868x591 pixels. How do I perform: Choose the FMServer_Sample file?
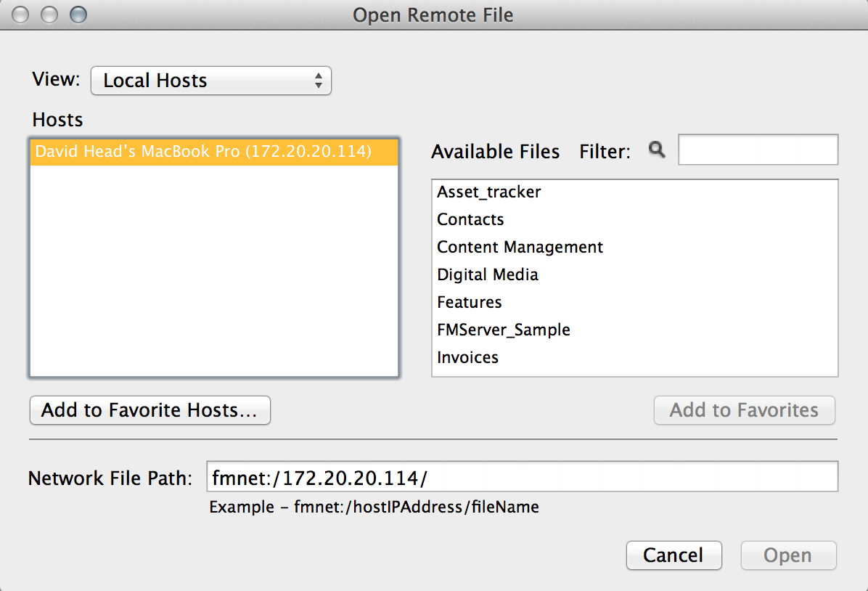tap(634, 330)
